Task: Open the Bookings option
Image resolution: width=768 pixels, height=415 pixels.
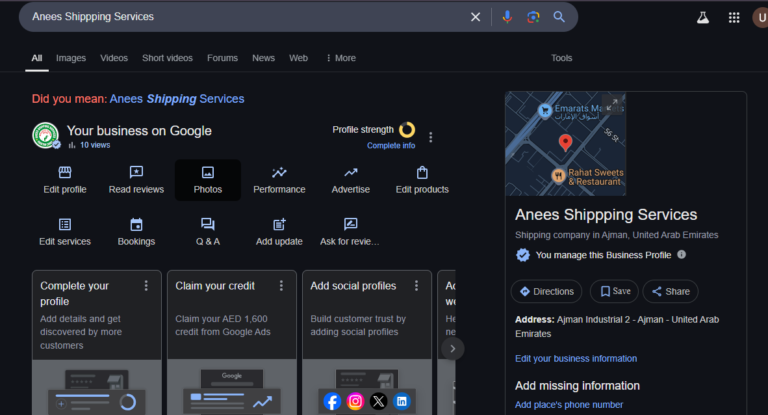Action: (136, 232)
